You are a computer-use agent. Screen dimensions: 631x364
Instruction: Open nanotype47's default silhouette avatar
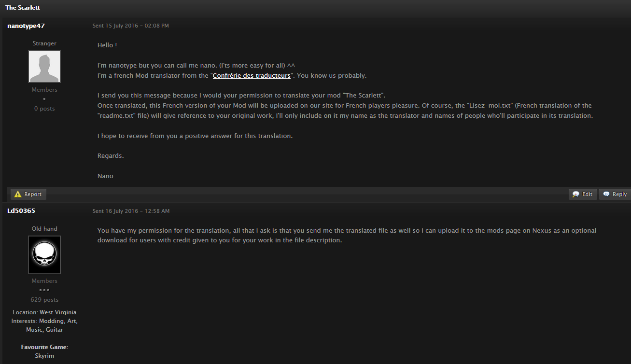point(44,67)
